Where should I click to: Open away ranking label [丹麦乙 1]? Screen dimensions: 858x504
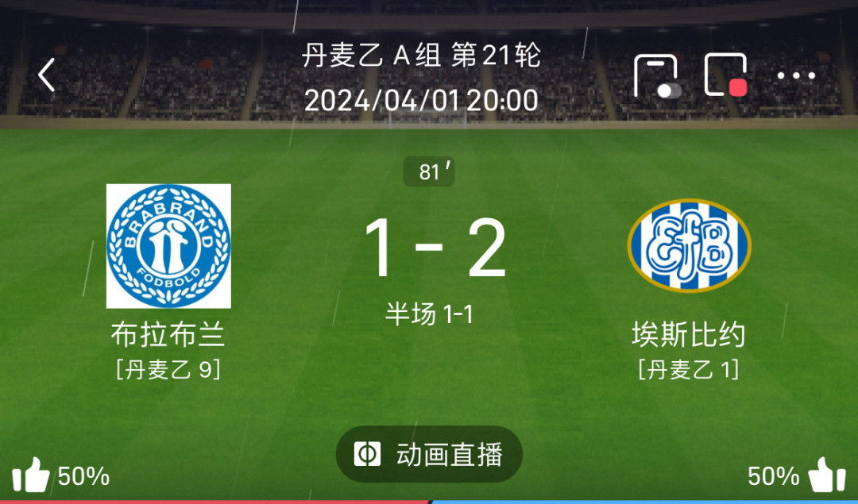pos(689,370)
